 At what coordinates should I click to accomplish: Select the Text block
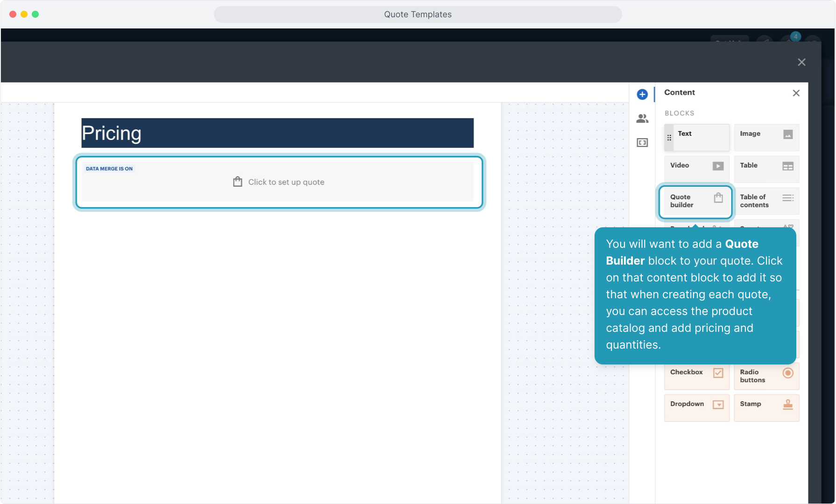pos(701,137)
